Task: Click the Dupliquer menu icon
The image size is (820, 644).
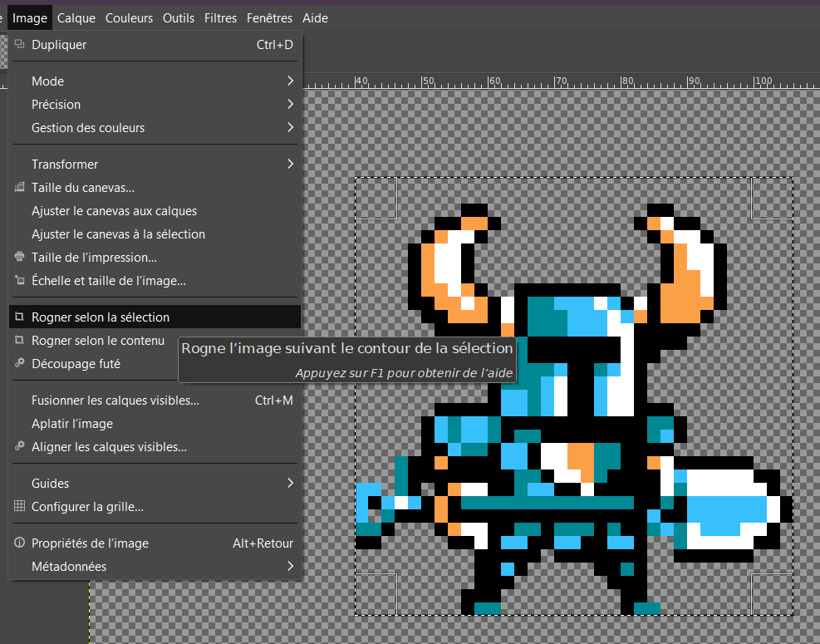Action: (x=19, y=45)
